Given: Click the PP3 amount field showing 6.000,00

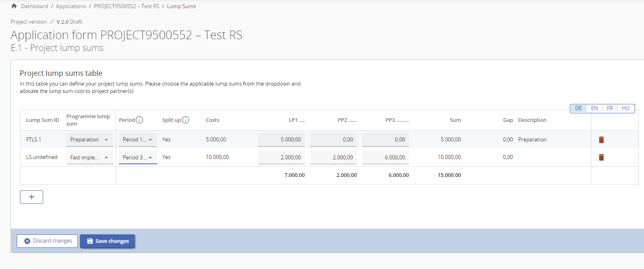Looking at the screenshot, I should (385, 157).
